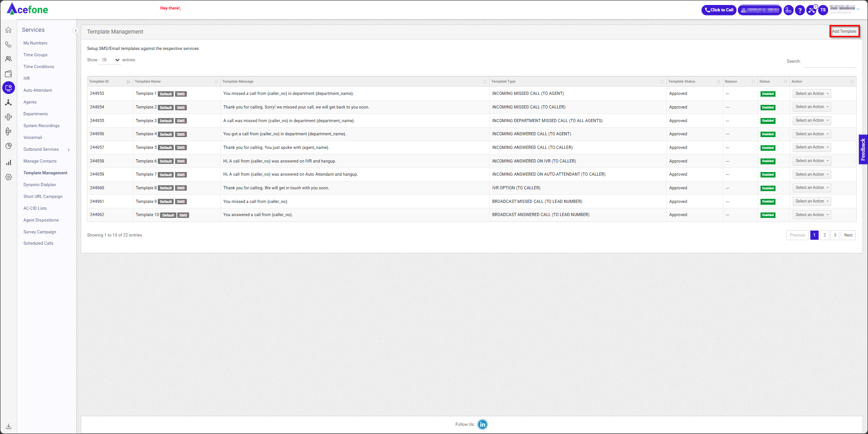This screenshot has width=868, height=434.
Task: Open the Feedback side tab
Action: pos(863,149)
